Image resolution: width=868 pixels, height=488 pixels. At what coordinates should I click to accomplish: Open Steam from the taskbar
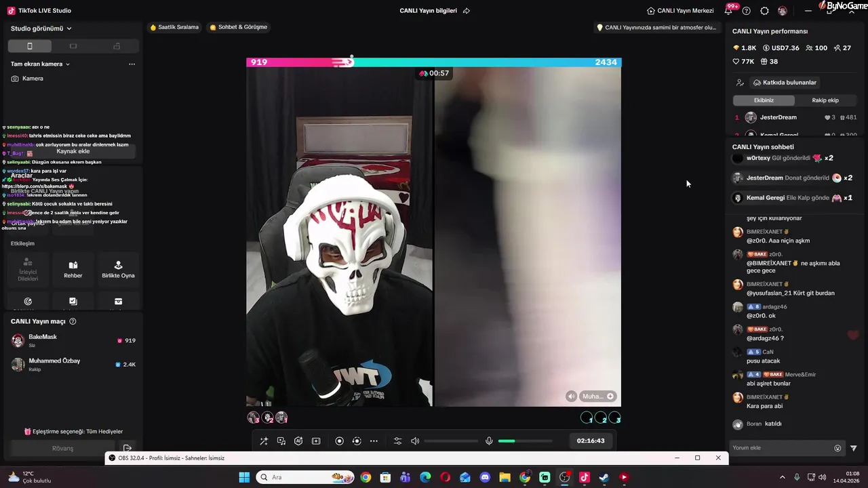point(604,477)
